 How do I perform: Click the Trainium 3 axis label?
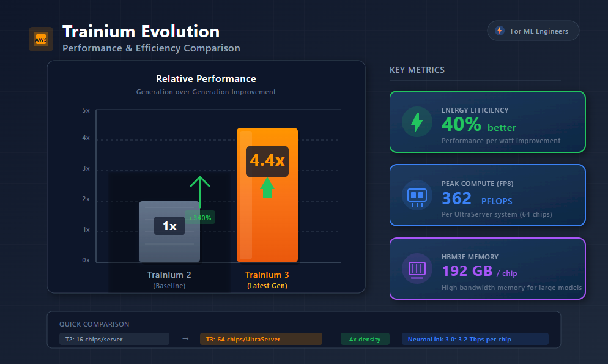point(267,275)
